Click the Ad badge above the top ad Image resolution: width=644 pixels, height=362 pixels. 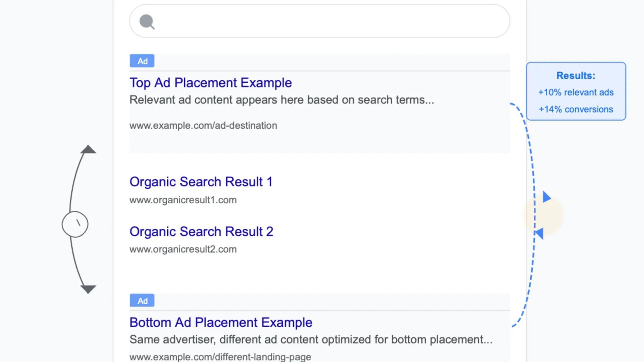pos(142,60)
